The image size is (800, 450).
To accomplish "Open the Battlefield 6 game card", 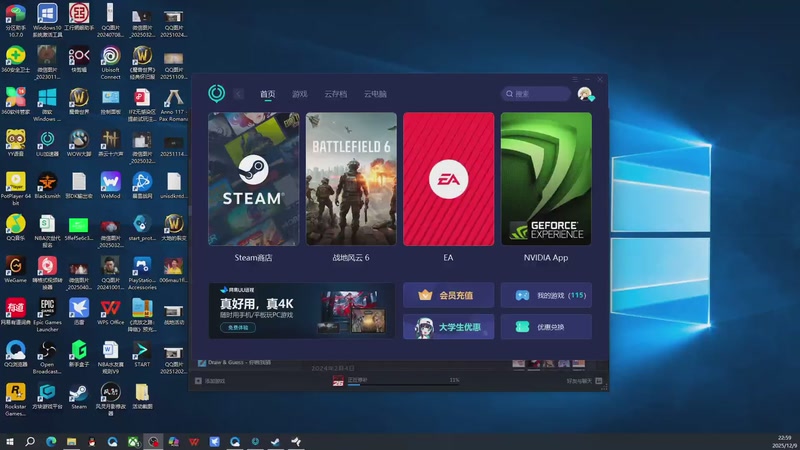I will 351,179.
